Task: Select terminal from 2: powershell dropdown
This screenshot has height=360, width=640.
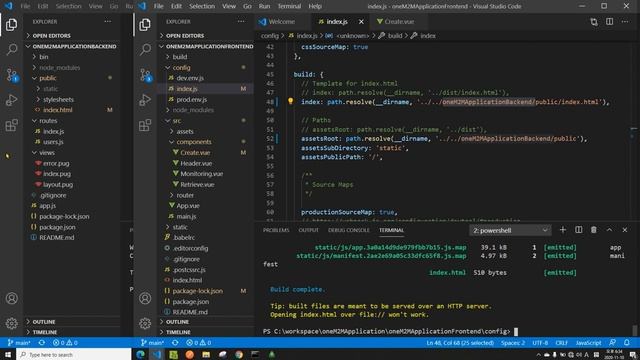Action: tap(510, 230)
